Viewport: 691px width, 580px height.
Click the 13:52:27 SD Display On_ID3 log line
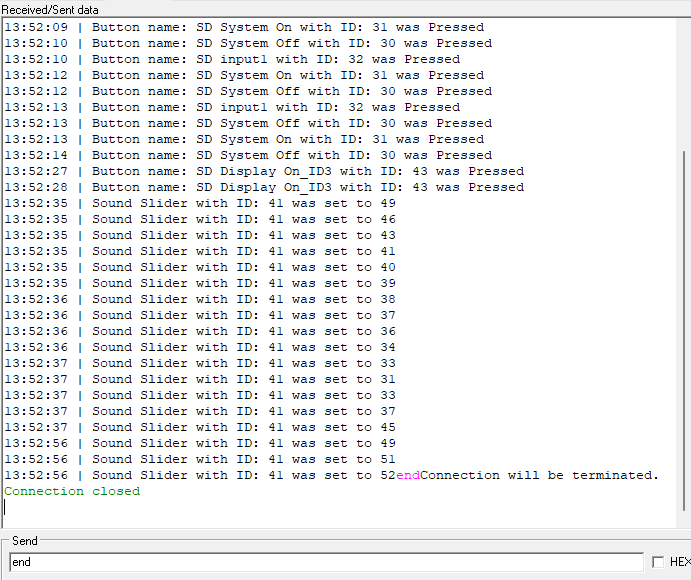tap(264, 171)
